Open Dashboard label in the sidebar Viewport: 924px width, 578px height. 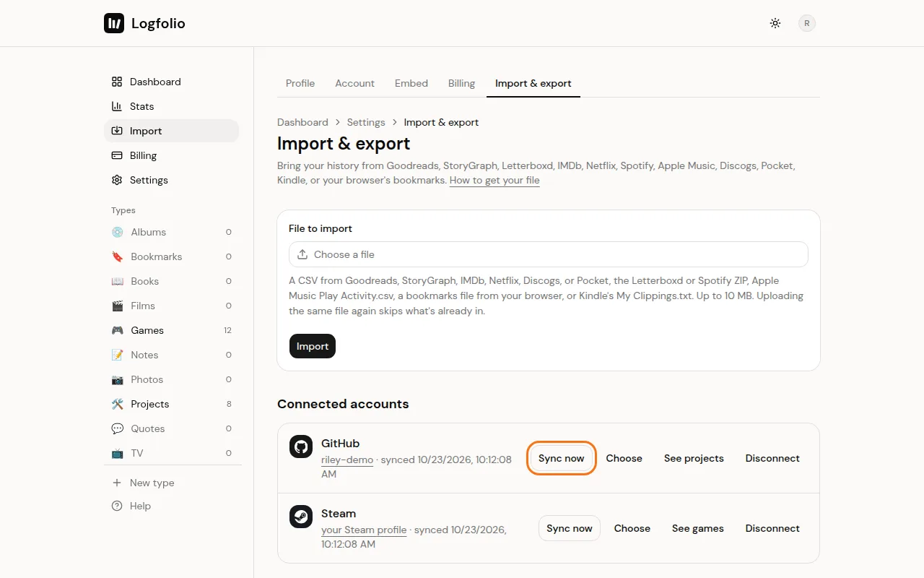click(x=155, y=82)
